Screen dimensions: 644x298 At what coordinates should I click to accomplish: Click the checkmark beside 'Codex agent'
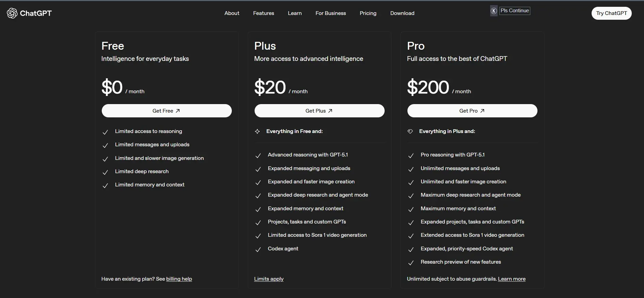coord(258,250)
